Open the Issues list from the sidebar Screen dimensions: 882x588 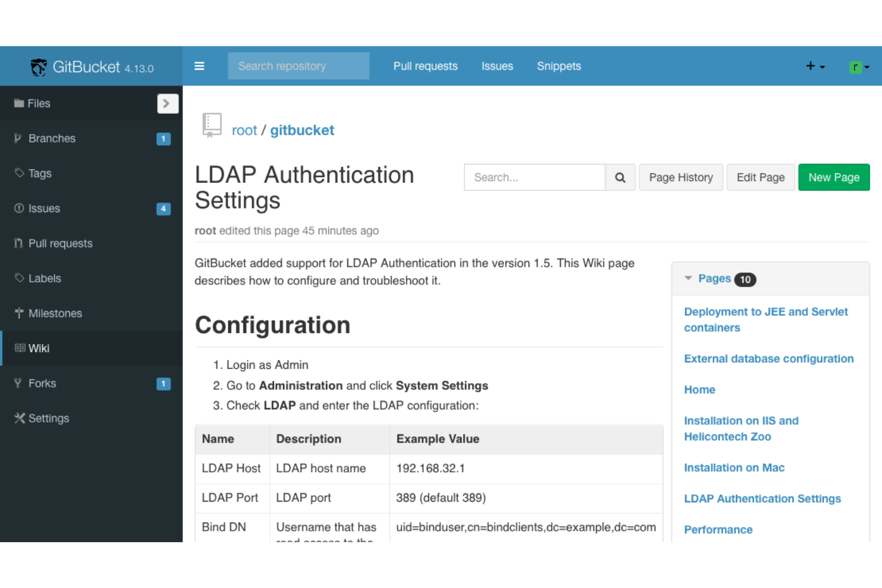[44, 209]
